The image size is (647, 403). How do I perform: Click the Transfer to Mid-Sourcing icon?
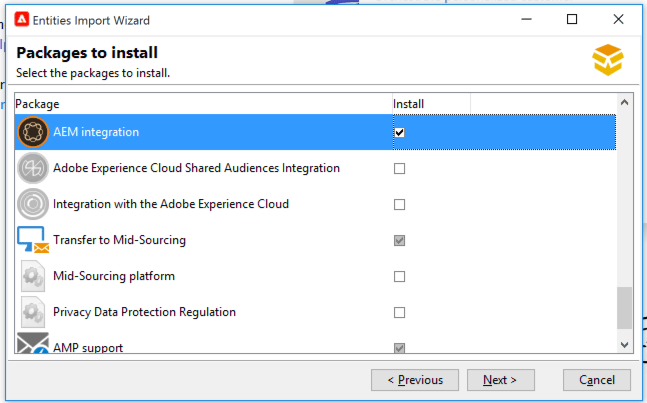pos(33,240)
